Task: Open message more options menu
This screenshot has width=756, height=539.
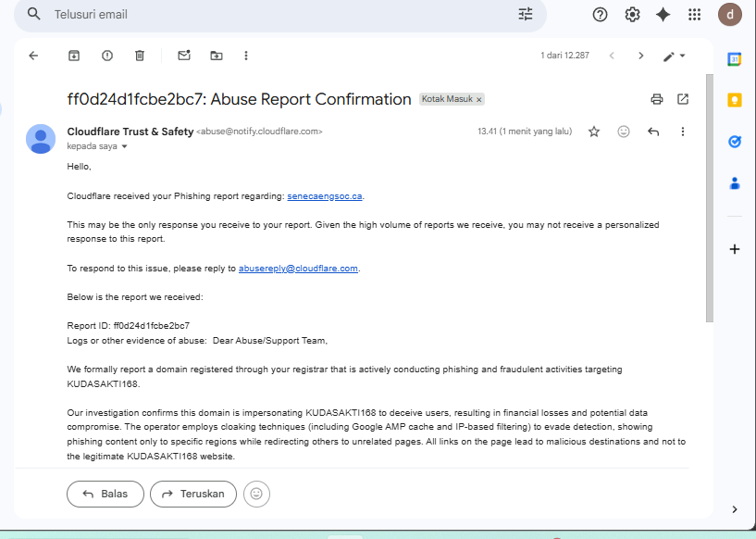Action: pos(682,132)
